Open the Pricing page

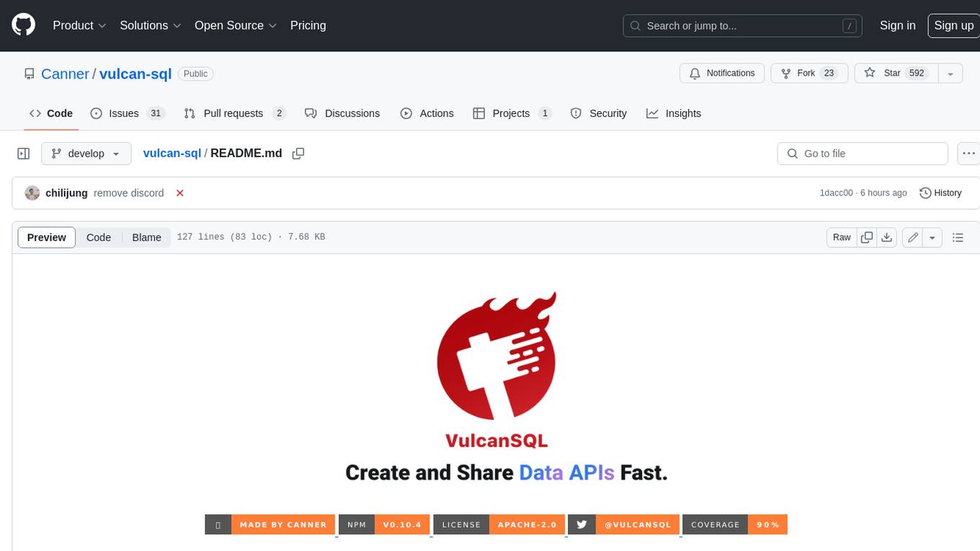point(308,25)
